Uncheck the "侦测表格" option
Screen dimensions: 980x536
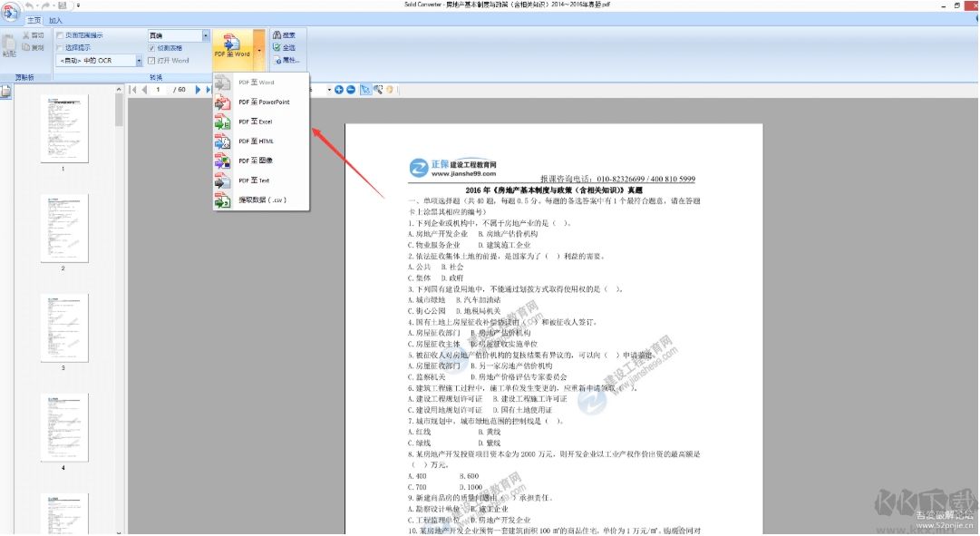pyautogui.click(x=150, y=48)
